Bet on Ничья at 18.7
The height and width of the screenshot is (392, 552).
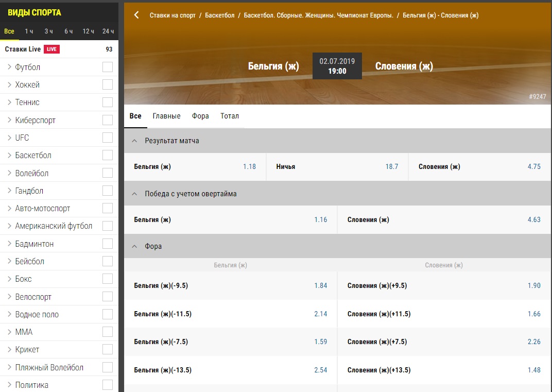(337, 166)
